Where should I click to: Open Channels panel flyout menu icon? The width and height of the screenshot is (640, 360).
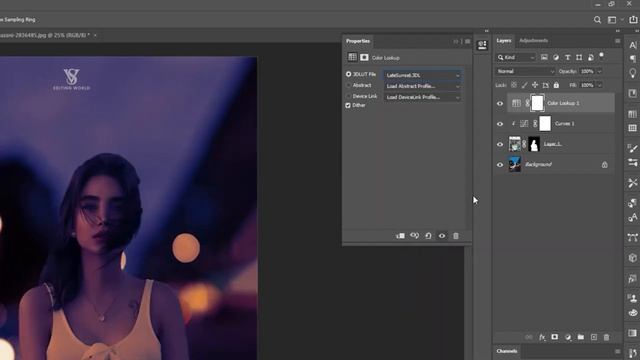point(618,351)
